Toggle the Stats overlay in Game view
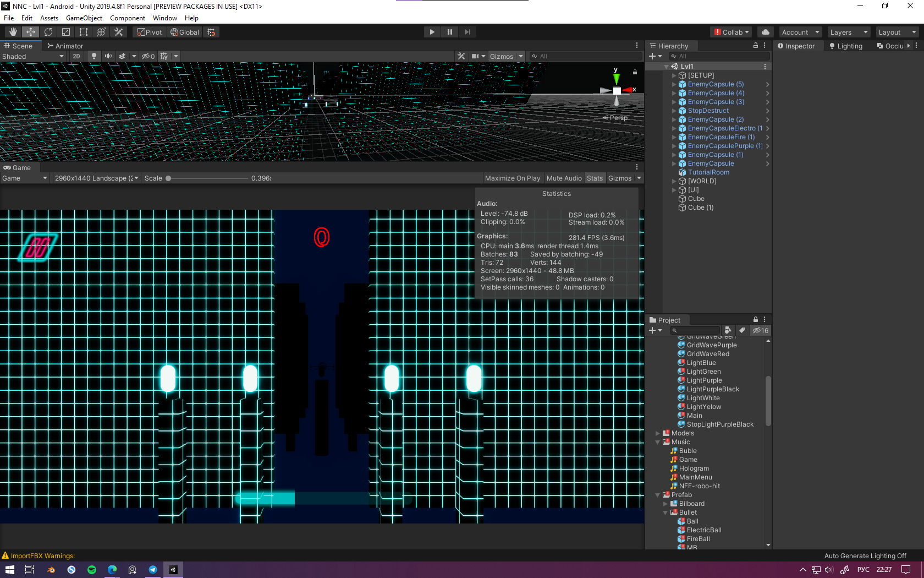The width and height of the screenshot is (924, 578). coord(595,178)
